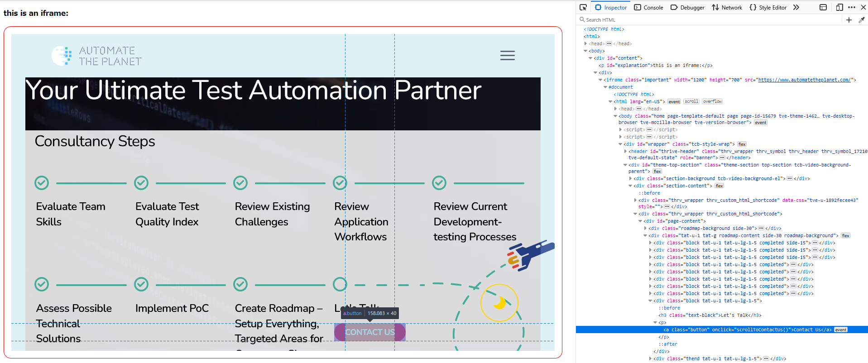Show more DevTools tabs chevron
This screenshot has width=868, height=363.
796,7
